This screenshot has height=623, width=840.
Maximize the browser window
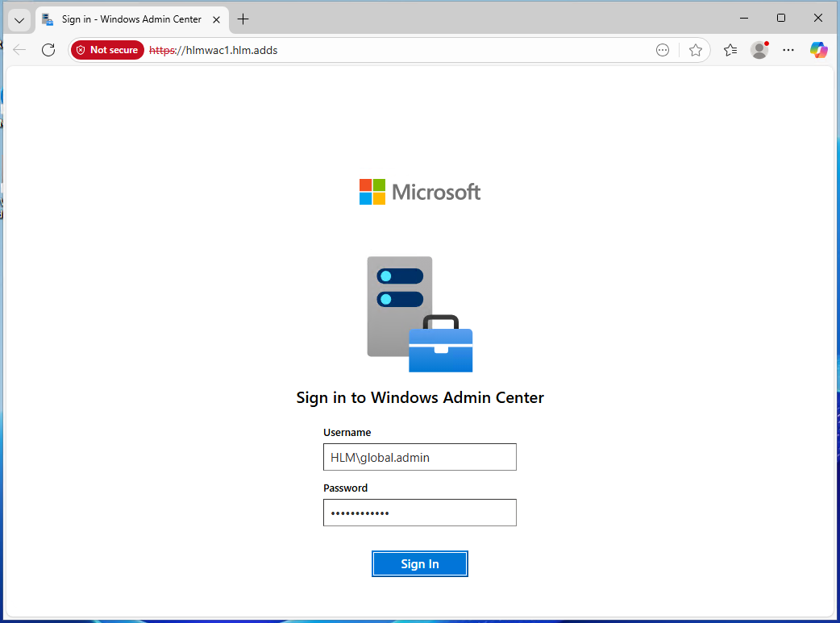(780, 18)
